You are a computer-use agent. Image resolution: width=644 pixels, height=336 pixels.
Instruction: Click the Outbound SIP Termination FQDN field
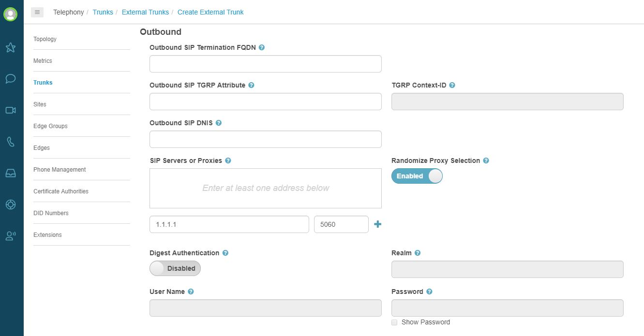265,64
